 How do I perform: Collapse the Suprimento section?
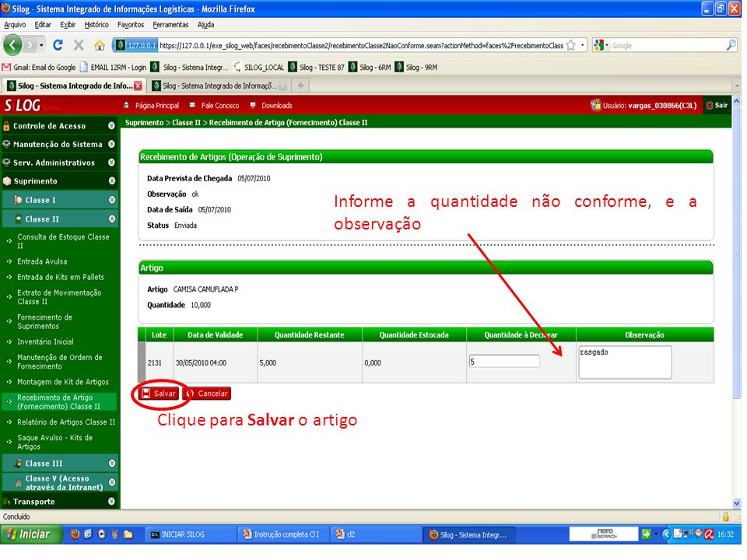click(x=59, y=181)
